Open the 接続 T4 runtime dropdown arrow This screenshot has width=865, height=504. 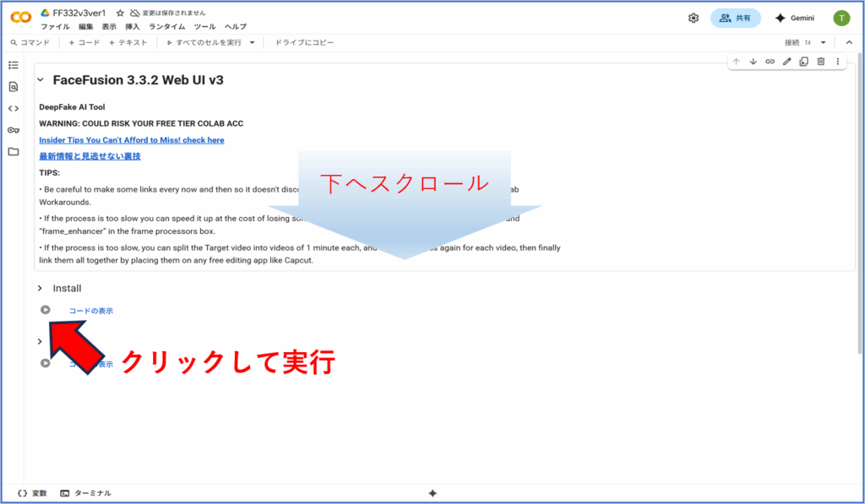pos(823,42)
